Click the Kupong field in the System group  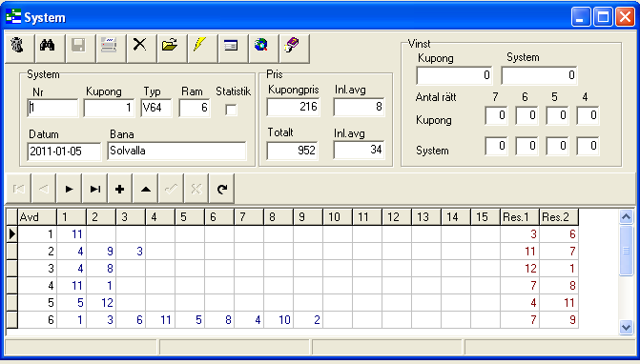click(x=109, y=108)
